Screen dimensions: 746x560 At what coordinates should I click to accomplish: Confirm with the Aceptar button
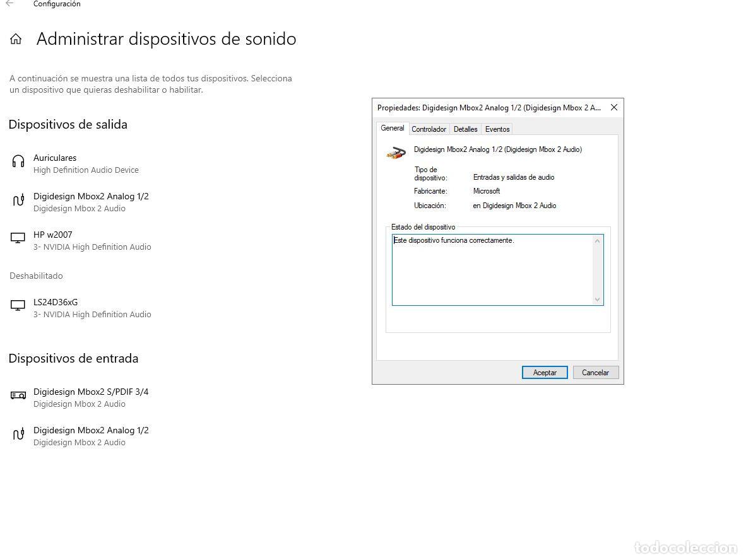[x=545, y=373]
